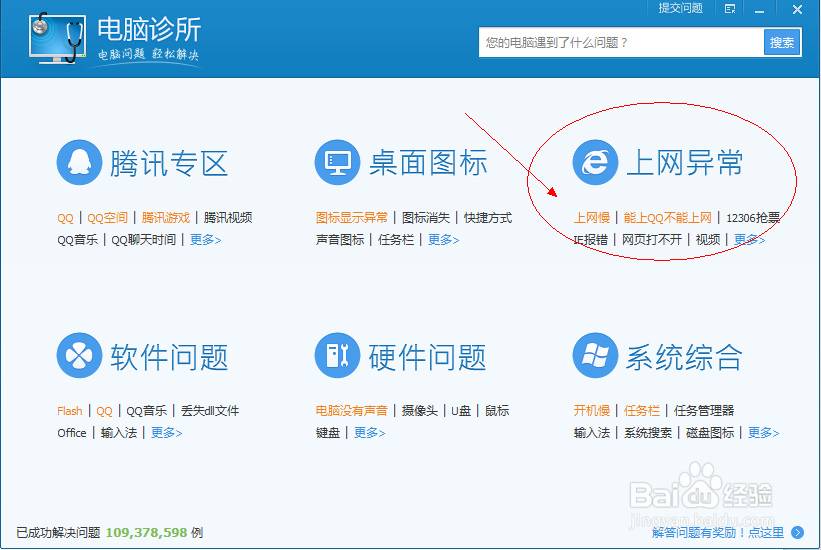Viewport: 821px width, 550px height.
Task: Select the 12306抢票 link
Action: tap(753, 218)
